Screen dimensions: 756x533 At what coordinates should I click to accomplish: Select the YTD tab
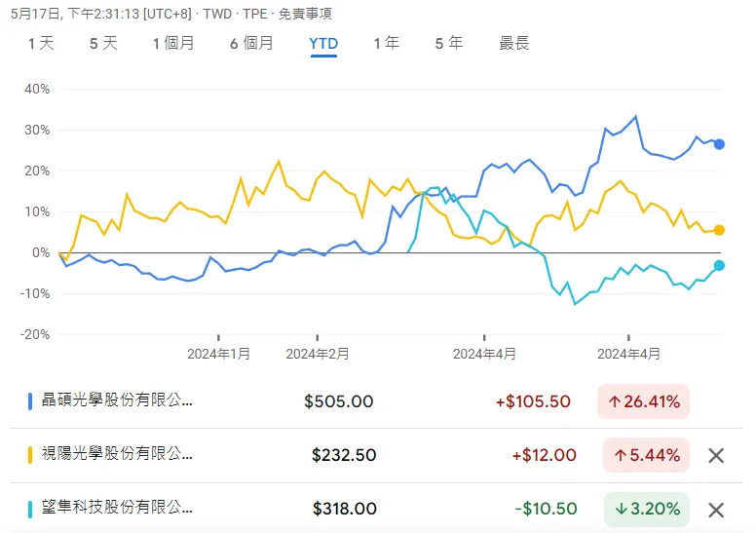point(323,44)
